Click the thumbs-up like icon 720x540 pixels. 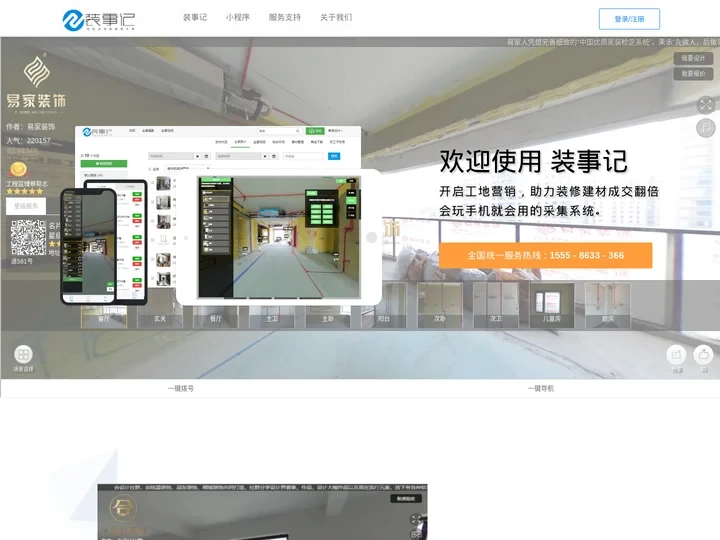point(703,354)
